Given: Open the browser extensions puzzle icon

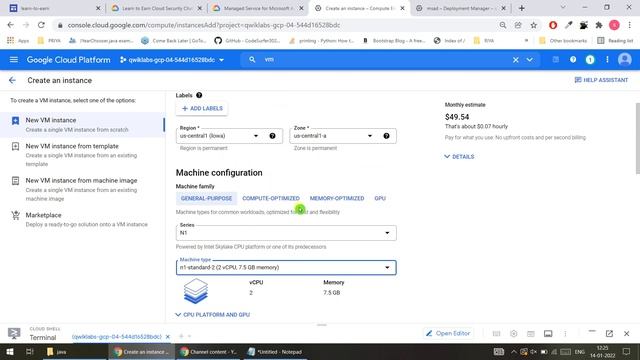Looking at the screenshot, I should (x=599, y=25).
